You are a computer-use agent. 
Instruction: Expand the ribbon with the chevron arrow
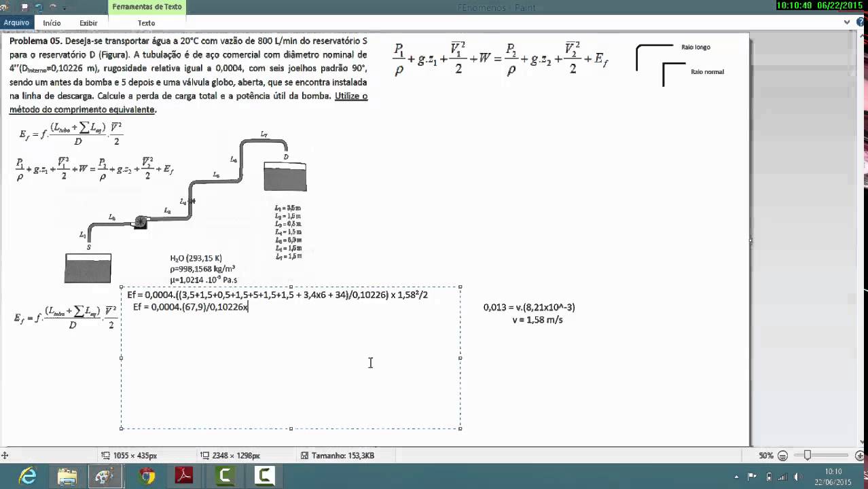click(847, 22)
